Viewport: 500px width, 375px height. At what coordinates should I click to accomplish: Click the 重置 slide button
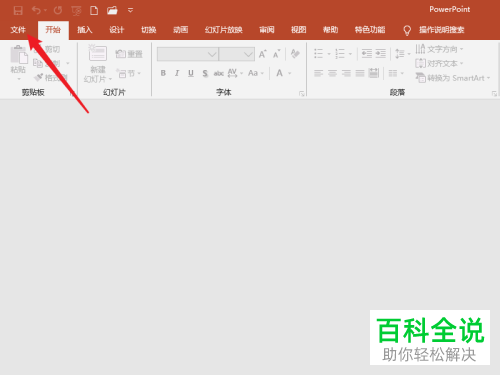click(129, 54)
